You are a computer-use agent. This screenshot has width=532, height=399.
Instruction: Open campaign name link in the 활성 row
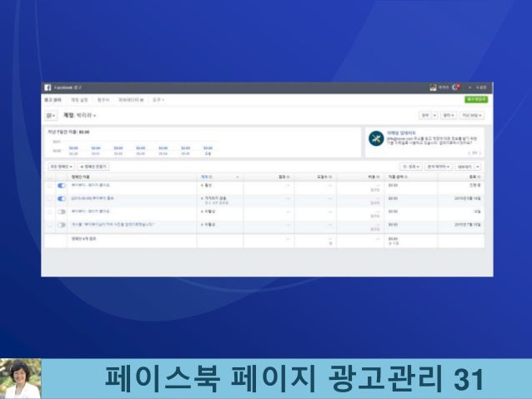pyautogui.click(x=90, y=186)
